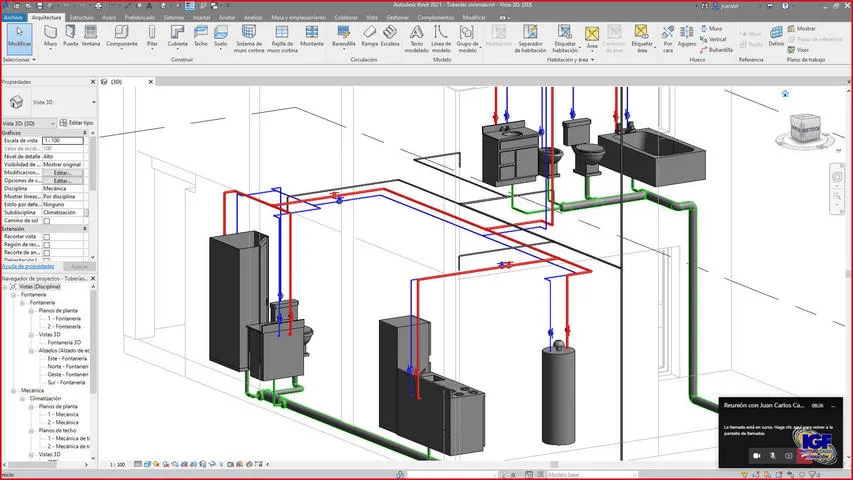Open the Ayuda de propiedades link

28,266
